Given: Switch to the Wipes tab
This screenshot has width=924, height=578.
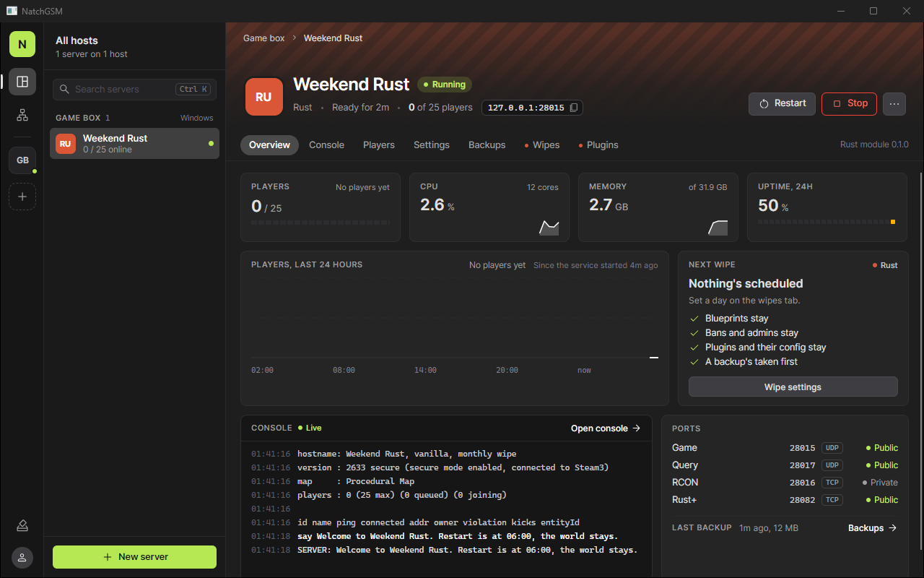Looking at the screenshot, I should pos(542,145).
